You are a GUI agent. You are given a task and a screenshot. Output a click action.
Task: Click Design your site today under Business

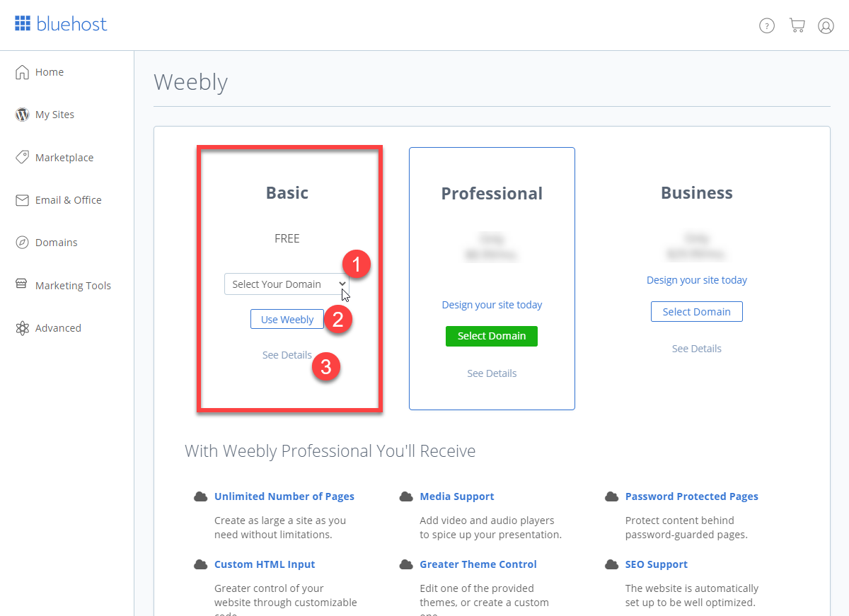coord(697,280)
